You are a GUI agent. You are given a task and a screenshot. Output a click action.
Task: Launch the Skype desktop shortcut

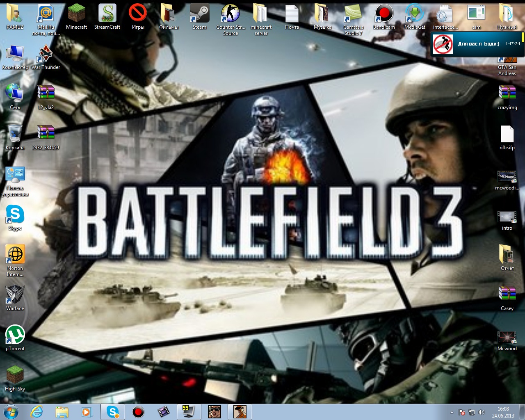[x=15, y=217]
